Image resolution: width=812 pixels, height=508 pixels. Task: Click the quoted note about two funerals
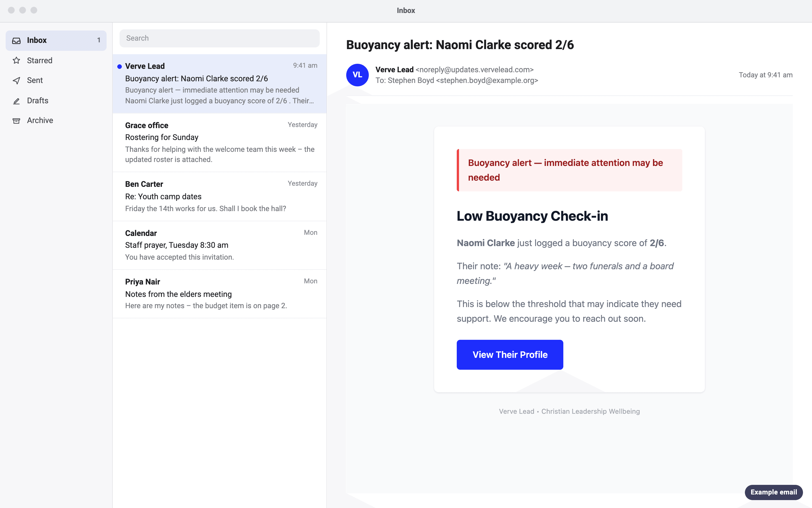pos(565,273)
